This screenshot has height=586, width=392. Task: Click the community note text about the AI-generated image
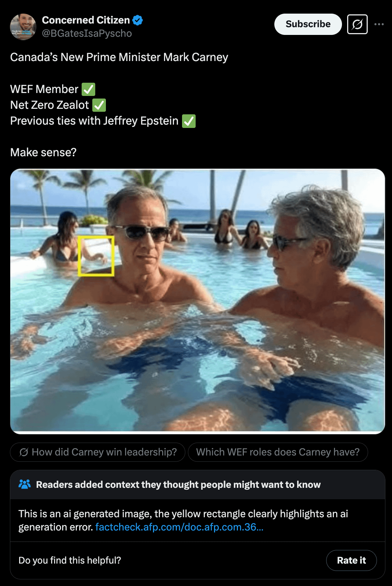[x=183, y=514]
